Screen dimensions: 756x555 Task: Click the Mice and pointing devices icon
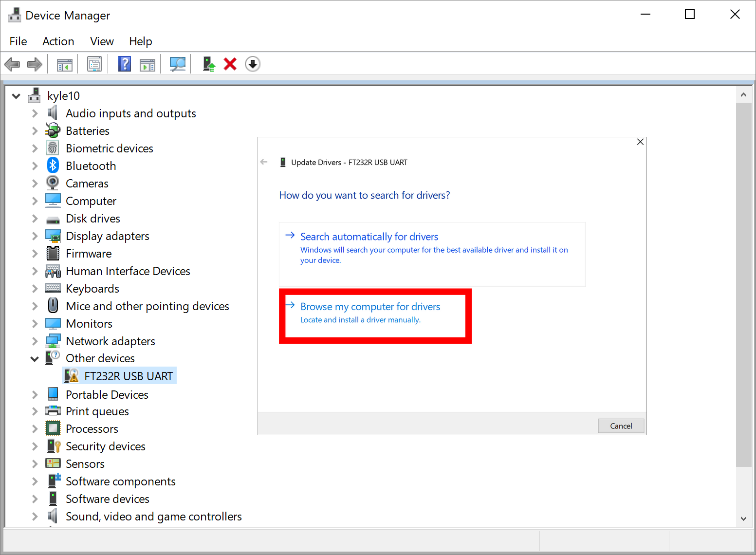coord(53,306)
